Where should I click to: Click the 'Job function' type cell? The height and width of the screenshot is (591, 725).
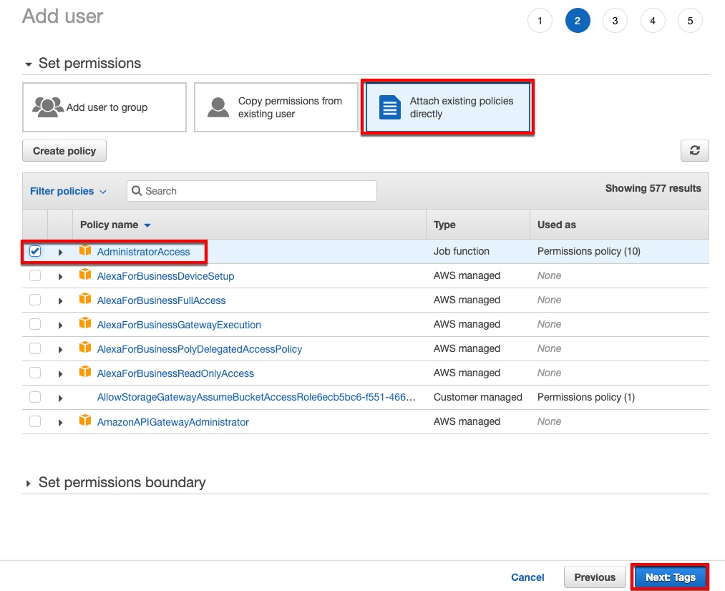coord(461,251)
